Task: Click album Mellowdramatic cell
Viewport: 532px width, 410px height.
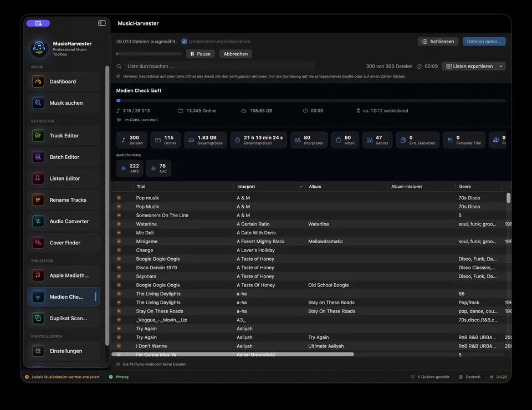Action: click(x=325, y=242)
